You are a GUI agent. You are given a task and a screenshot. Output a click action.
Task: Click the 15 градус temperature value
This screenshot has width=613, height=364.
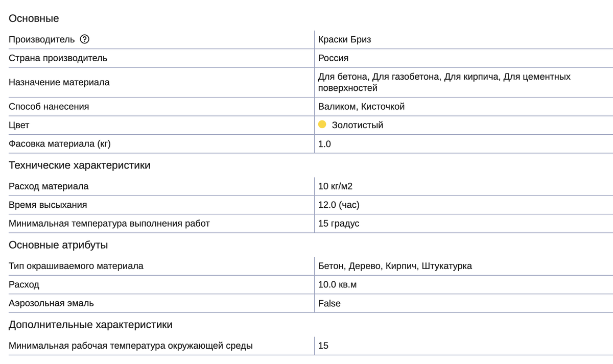click(x=339, y=223)
